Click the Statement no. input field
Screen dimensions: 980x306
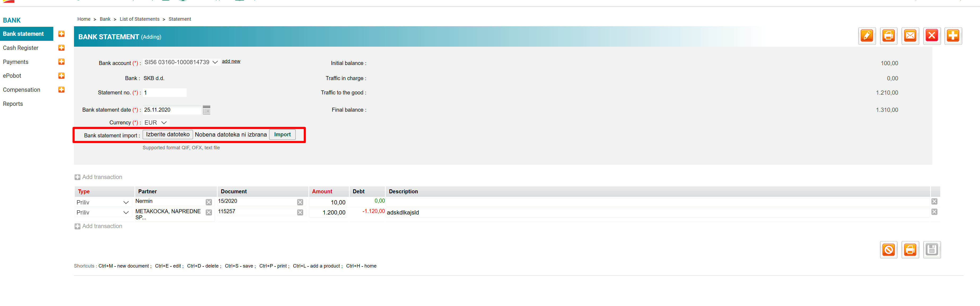(164, 93)
